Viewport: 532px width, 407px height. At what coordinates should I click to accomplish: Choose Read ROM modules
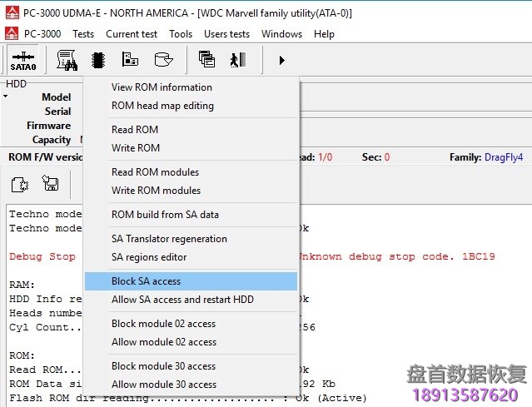coord(191,172)
